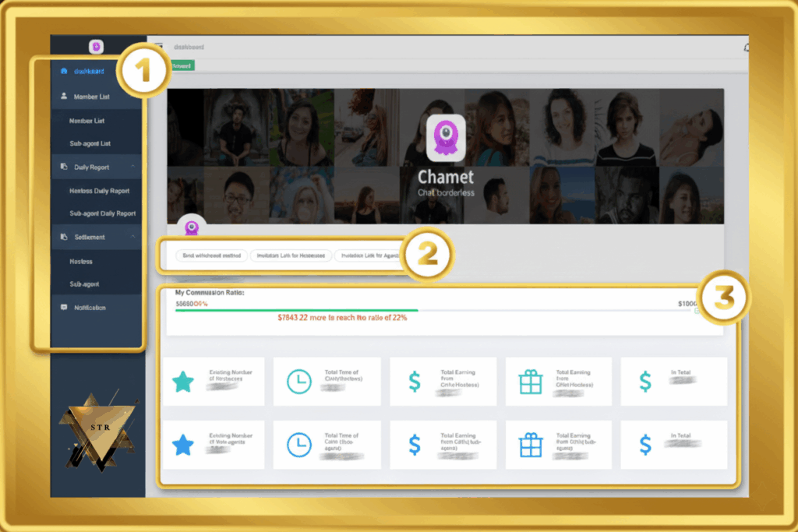Click the teal star icon for hostess count

tap(183, 382)
